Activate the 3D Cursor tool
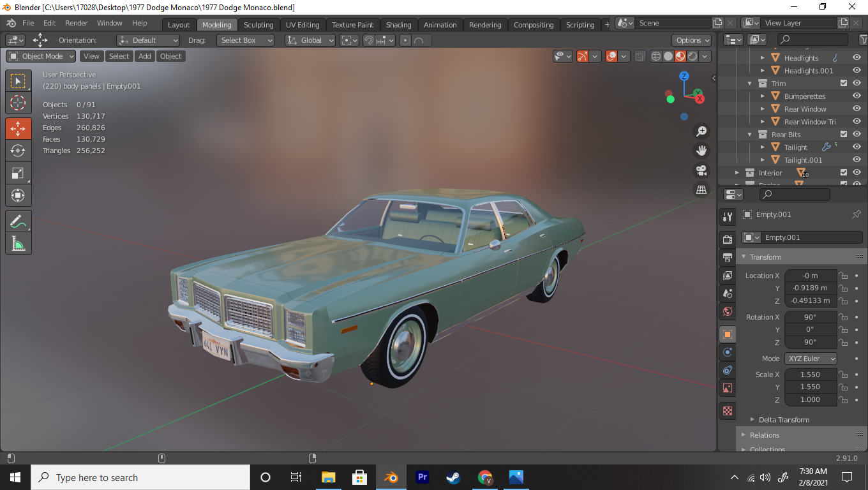The height and width of the screenshot is (490, 868). pyautogui.click(x=19, y=103)
